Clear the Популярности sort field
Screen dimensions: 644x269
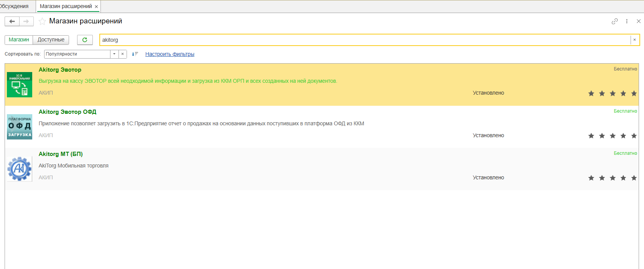122,54
